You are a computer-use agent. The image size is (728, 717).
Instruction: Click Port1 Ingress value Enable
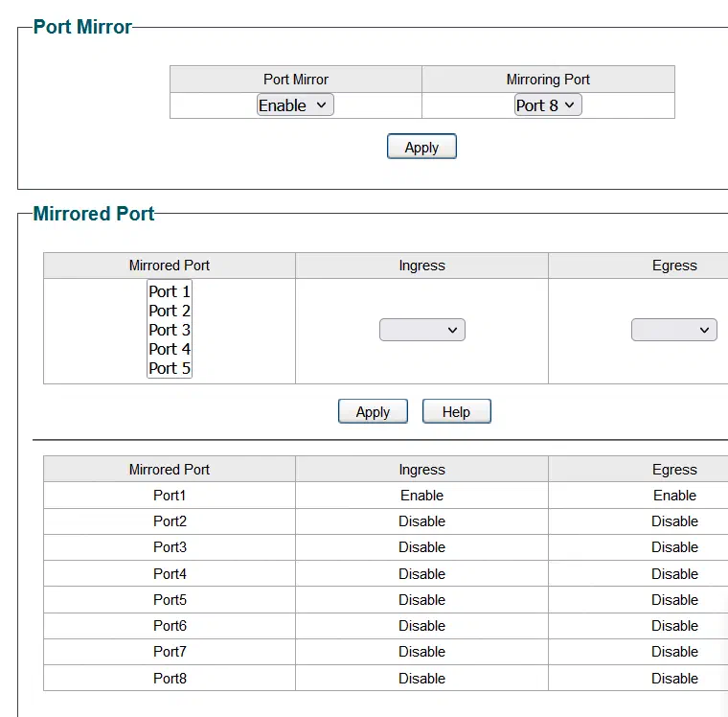tap(422, 496)
